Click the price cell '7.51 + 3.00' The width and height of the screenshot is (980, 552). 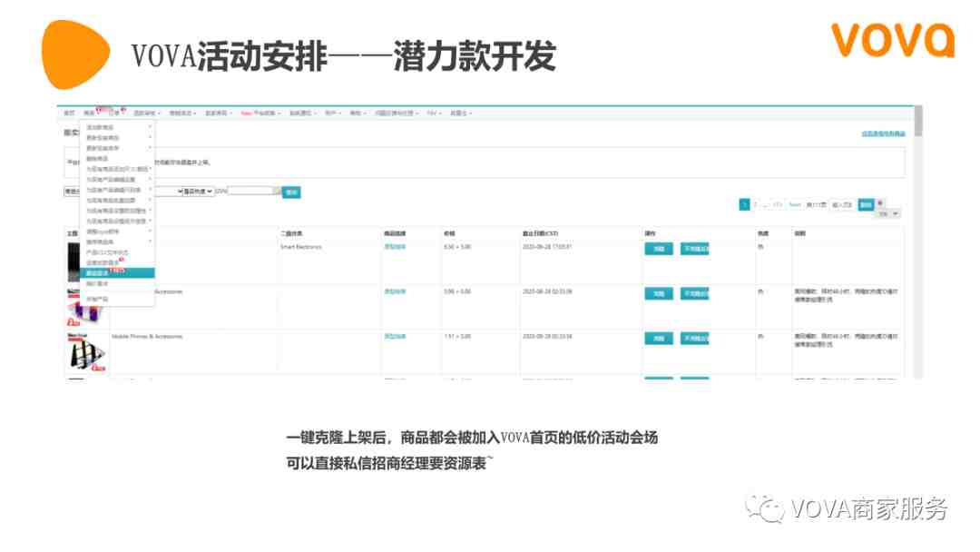(x=457, y=337)
